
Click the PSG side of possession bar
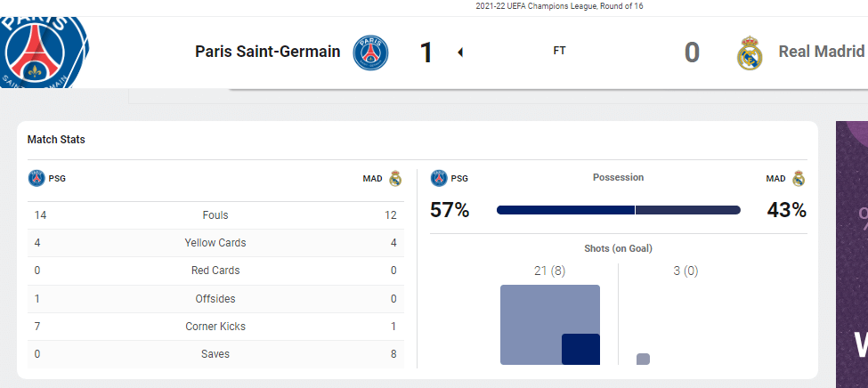pos(565,210)
